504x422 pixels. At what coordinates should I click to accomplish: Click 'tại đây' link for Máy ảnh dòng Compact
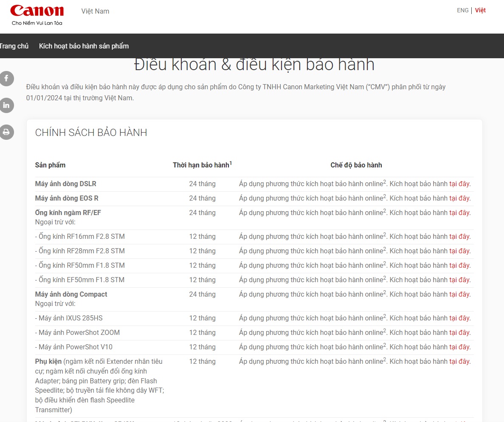coord(459,295)
